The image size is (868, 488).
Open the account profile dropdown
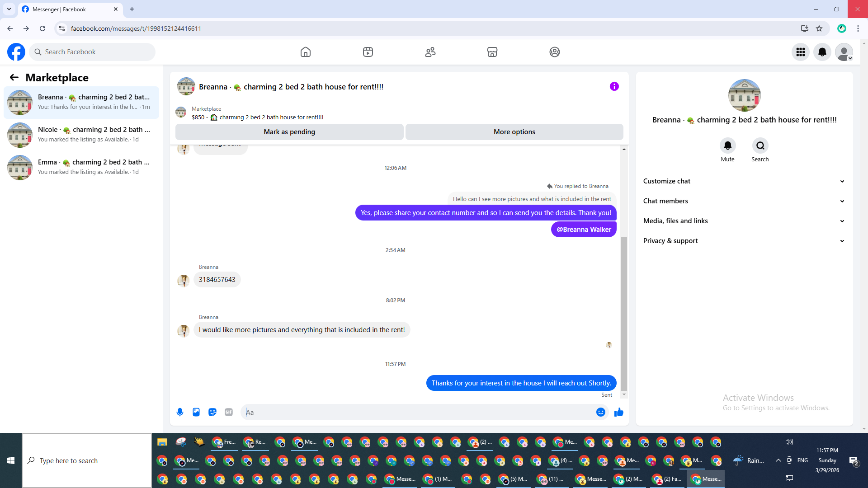pos(844,52)
